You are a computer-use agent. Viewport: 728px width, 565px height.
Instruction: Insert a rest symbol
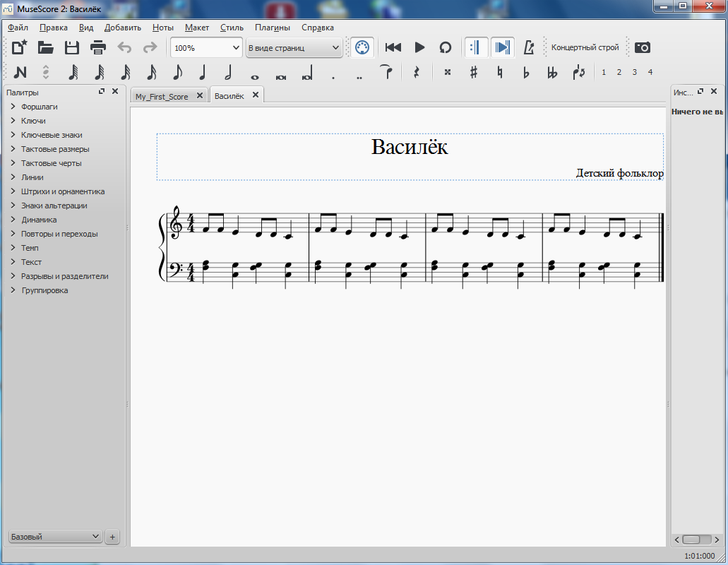(x=417, y=73)
